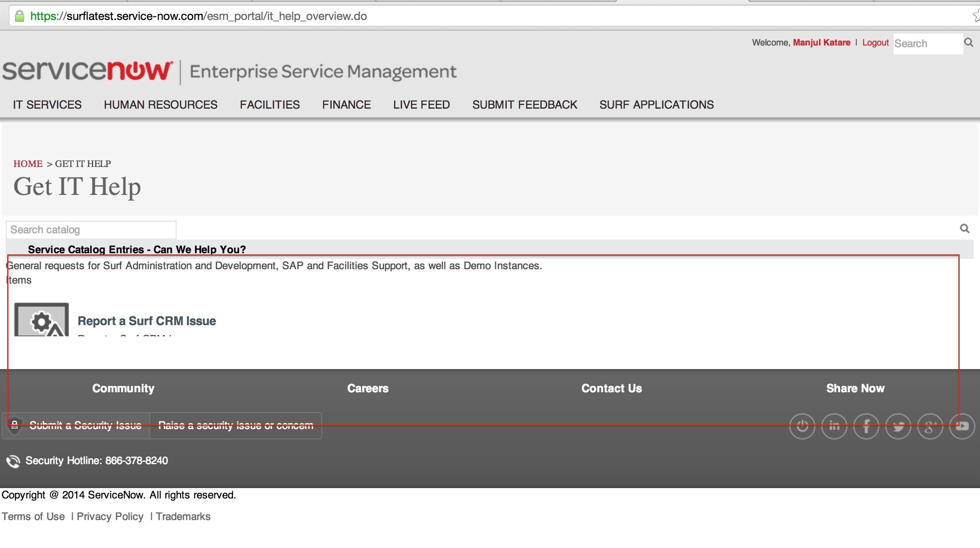Open the YouTube share icon
The height and width of the screenshot is (548, 980).
962,426
